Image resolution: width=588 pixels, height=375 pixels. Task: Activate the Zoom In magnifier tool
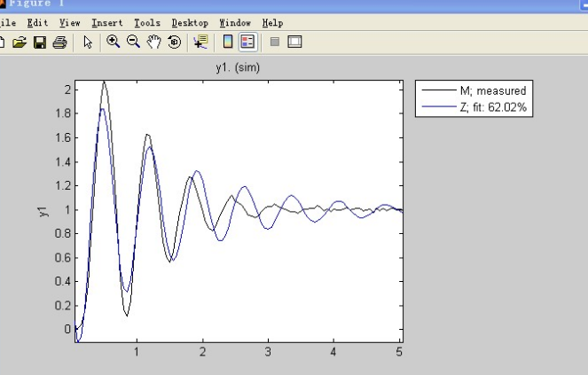[113, 42]
